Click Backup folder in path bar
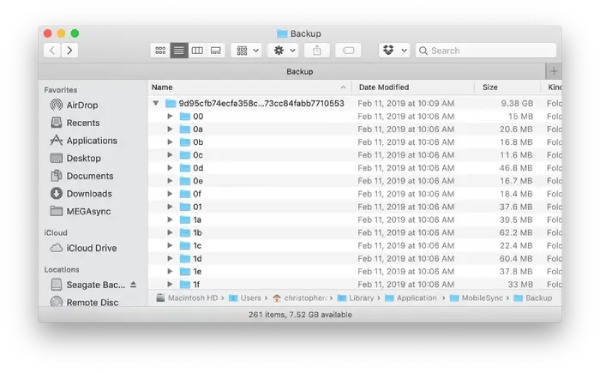This screenshot has width=600, height=373. (533, 298)
